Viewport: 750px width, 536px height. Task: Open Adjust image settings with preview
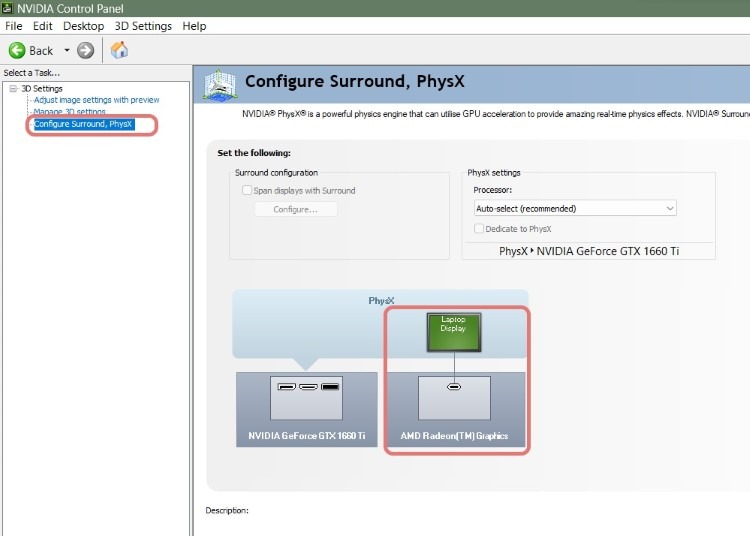tap(96, 100)
